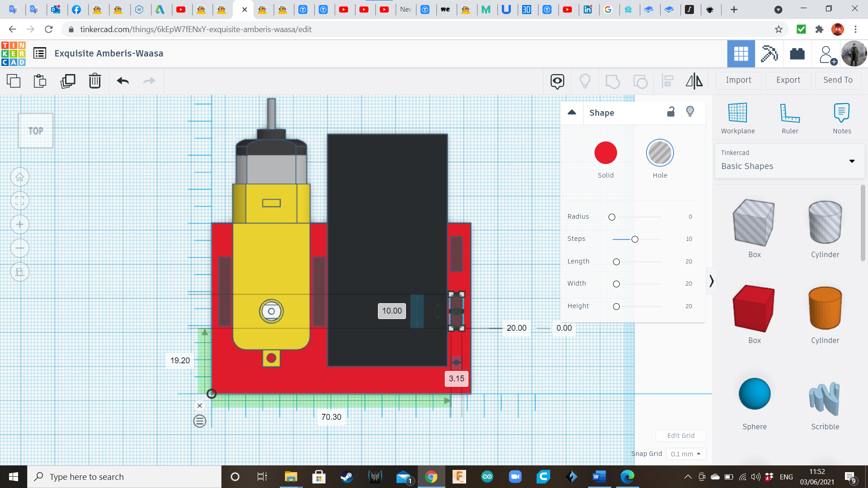Toggle the shape lock icon
Screen dimensions: 868x488
coord(671,112)
